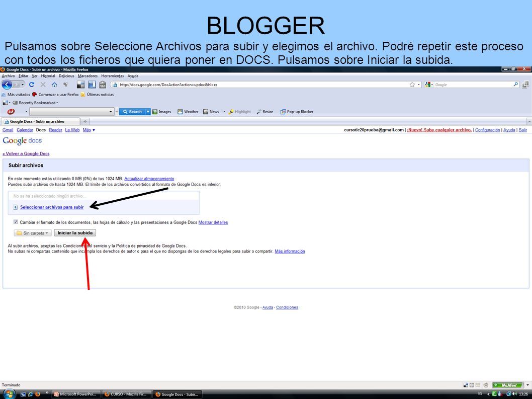Click the Google search input field
The width and height of the screenshot is (532, 399).
point(473,85)
